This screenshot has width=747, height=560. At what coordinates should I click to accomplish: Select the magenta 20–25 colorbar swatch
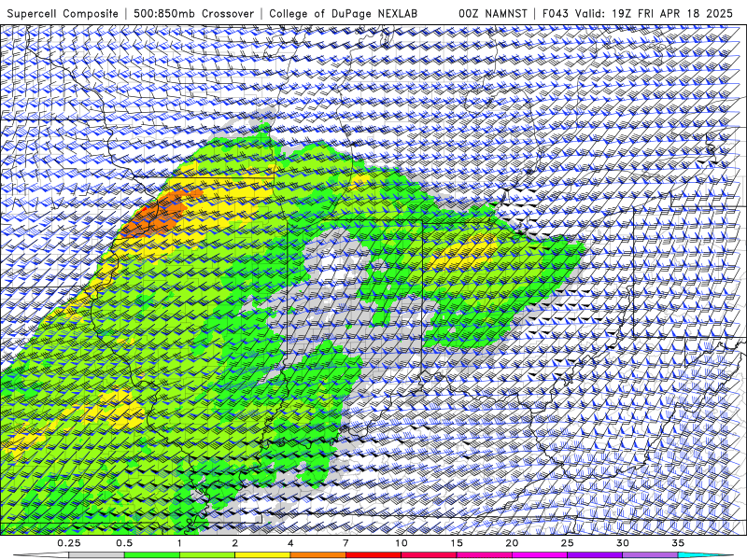coord(540,555)
